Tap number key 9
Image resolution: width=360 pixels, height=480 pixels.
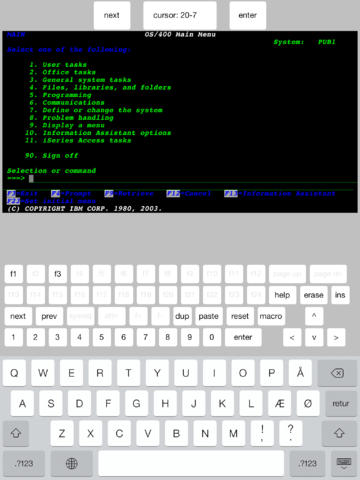pyautogui.click(x=190, y=337)
